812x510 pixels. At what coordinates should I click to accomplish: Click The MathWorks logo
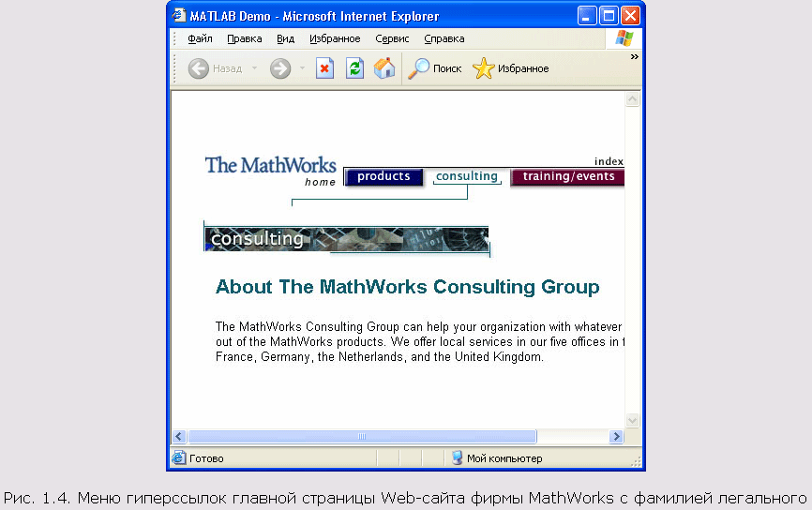[271, 165]
